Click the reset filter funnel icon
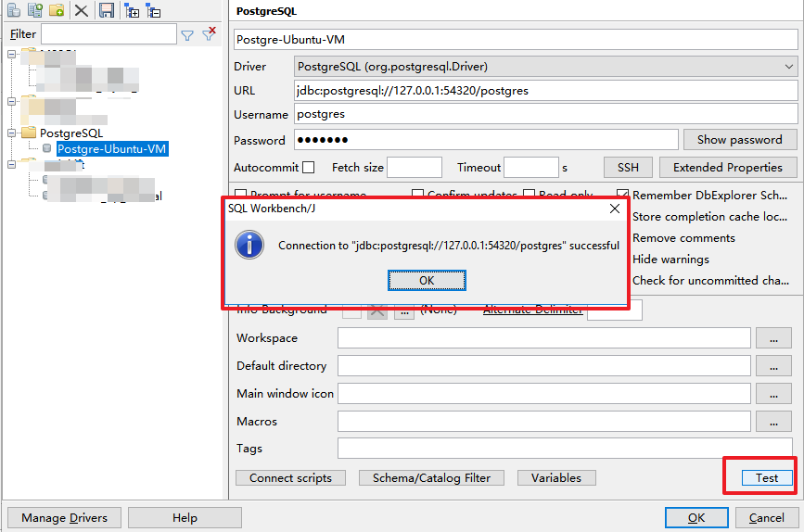Viewport: 804px width, 532px height. tap(210, 35)
